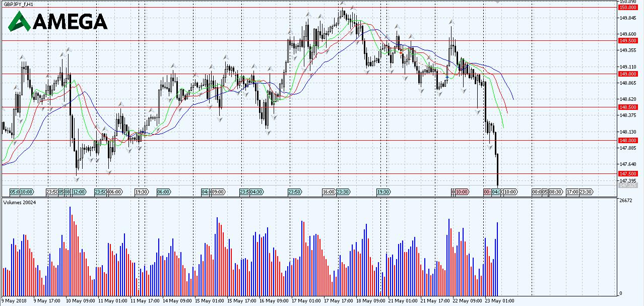Select the 150.000 red price level label
The height and width of the screenshot is (306, 644).
point(627,8)
